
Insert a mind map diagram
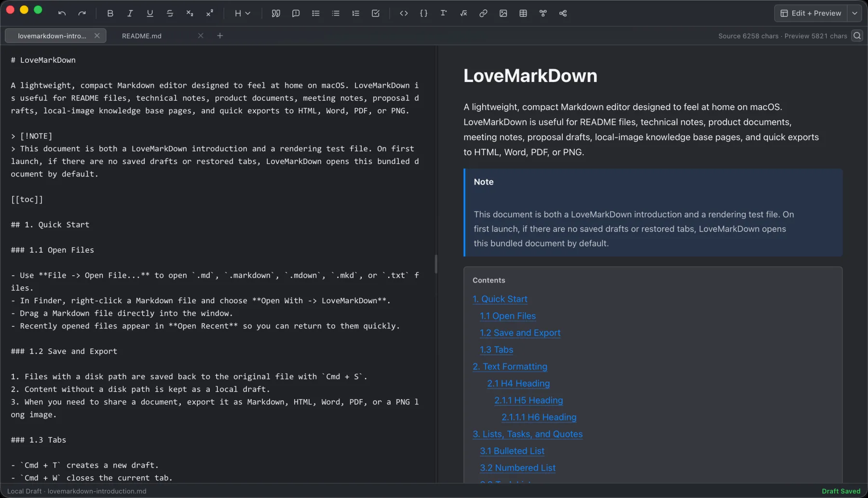coord(563,13)
